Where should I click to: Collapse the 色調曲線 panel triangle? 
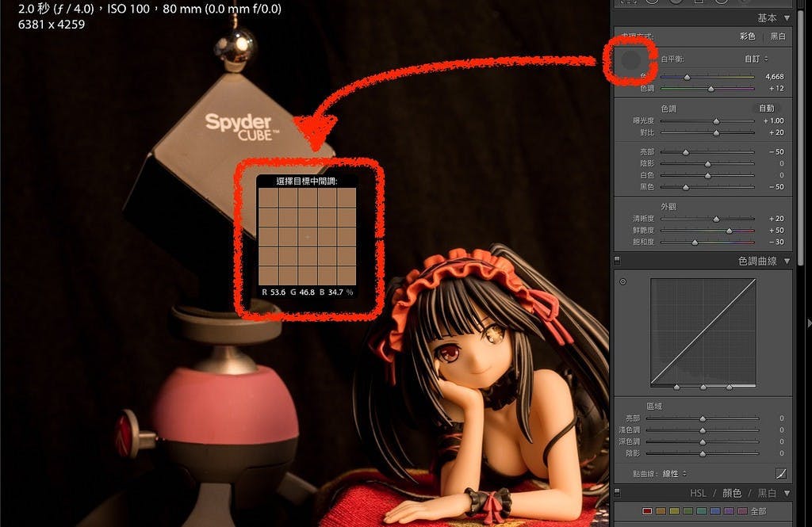pyautogui.click(x=787, y=261)
